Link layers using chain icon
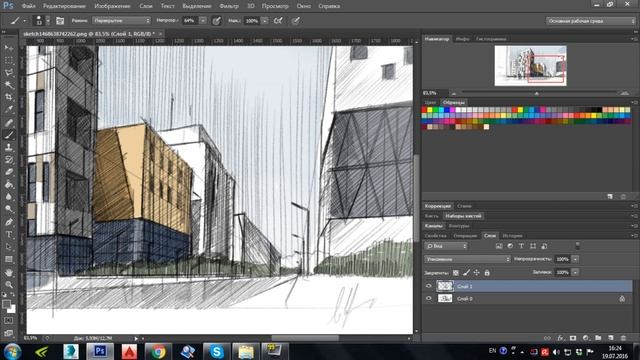640x360 pixels. tap(547, 338)
